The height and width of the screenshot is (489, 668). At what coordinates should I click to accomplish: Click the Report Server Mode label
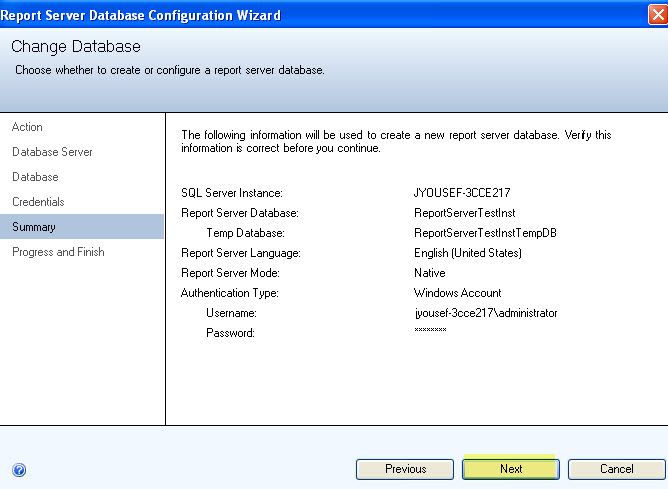(230, 273)
